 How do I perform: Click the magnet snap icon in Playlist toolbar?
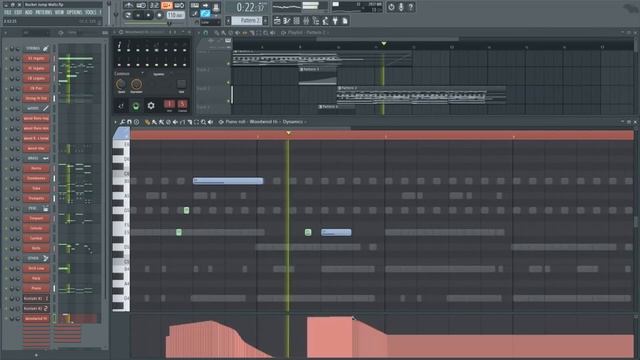pyautogui.click(x=206, y=32)
